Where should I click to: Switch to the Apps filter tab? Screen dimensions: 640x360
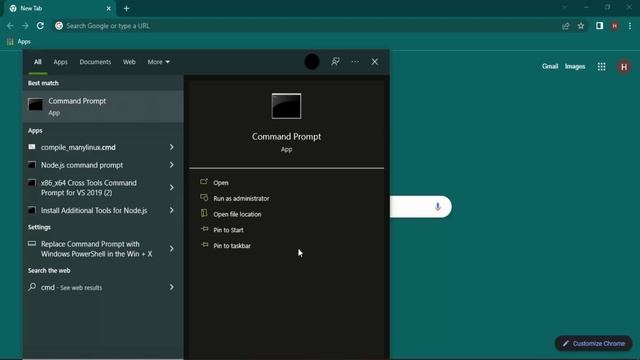click(60, 62)
